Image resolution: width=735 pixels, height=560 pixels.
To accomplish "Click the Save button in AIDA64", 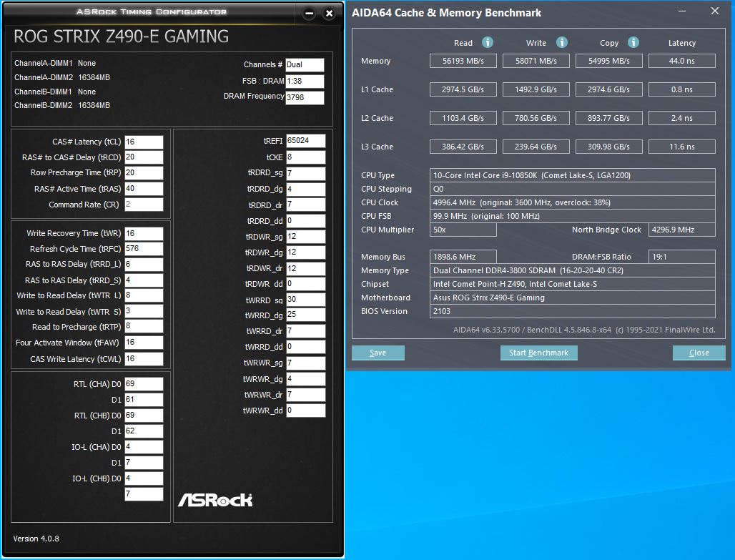I will tap(378, 353).
